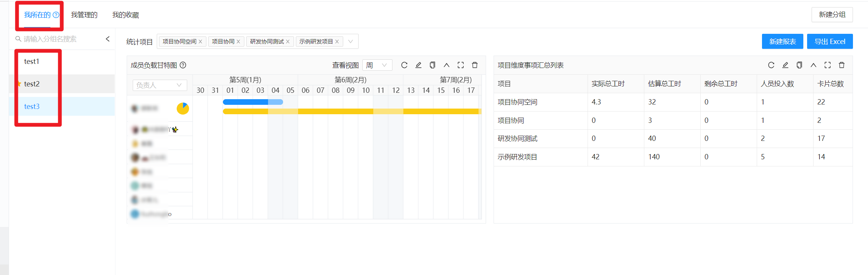Click the 项目协同空间 table row name
The image size is (868, 275).
pos(517,102)
